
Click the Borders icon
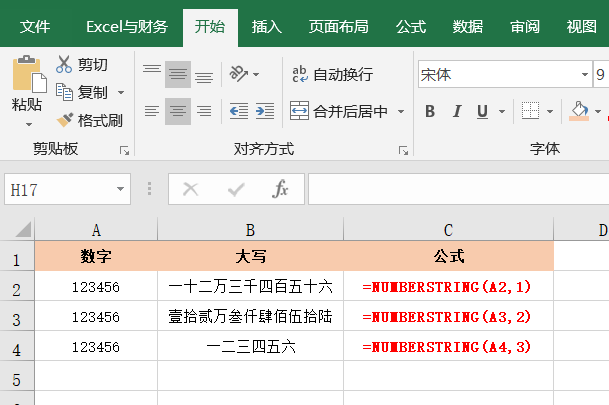(x=530, y=111)
